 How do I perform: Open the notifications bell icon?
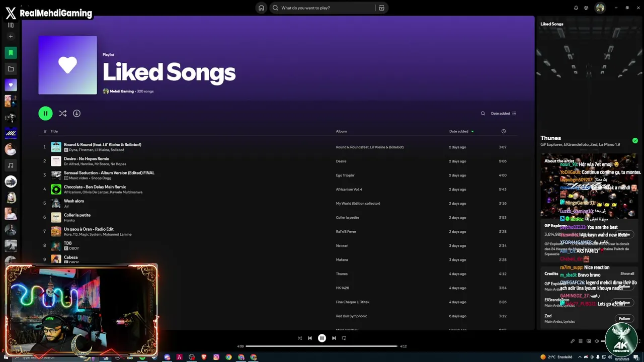[x=576, y=8]
